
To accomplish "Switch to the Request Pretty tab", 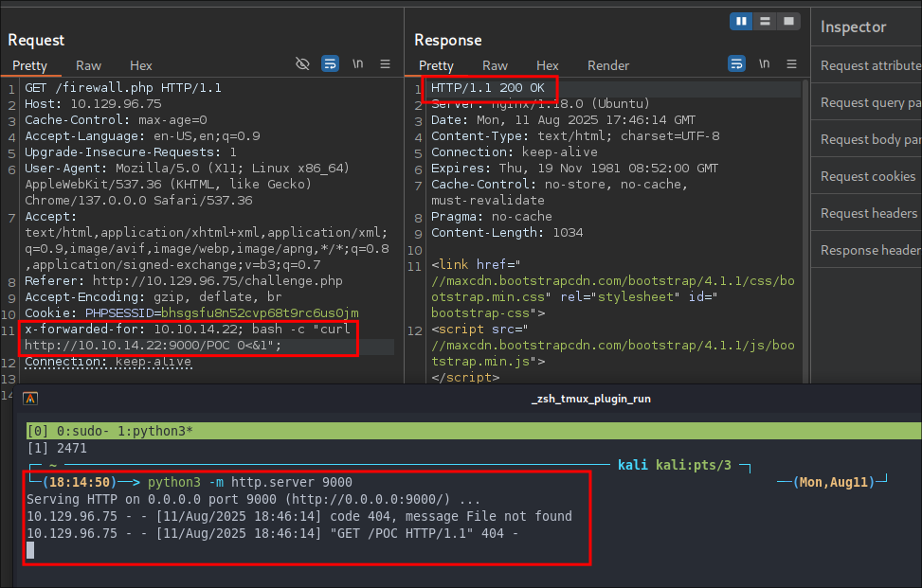I will (29, 65).
